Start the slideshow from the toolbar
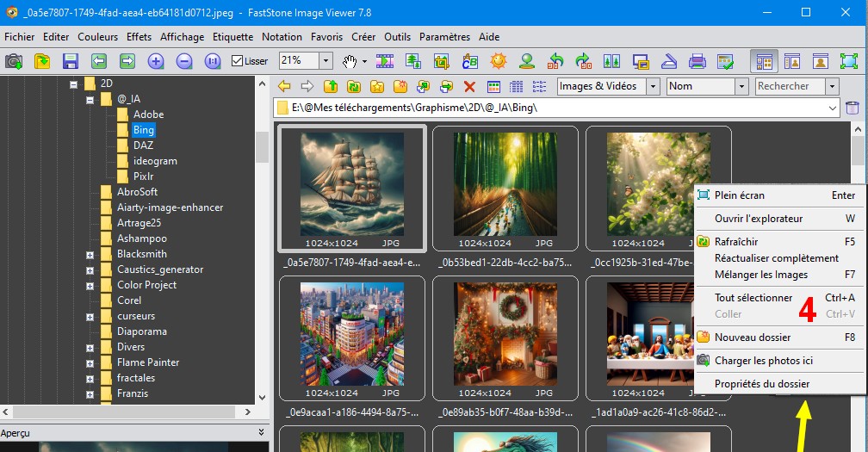The image size is (868, 452). coord(385,61)
